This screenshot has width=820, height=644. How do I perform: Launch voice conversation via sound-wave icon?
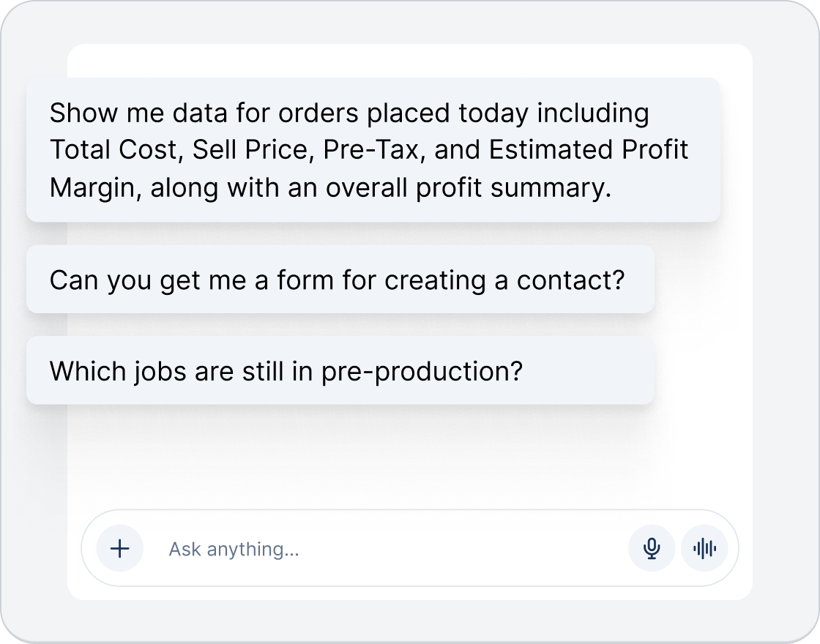click(x=704, y=548)
